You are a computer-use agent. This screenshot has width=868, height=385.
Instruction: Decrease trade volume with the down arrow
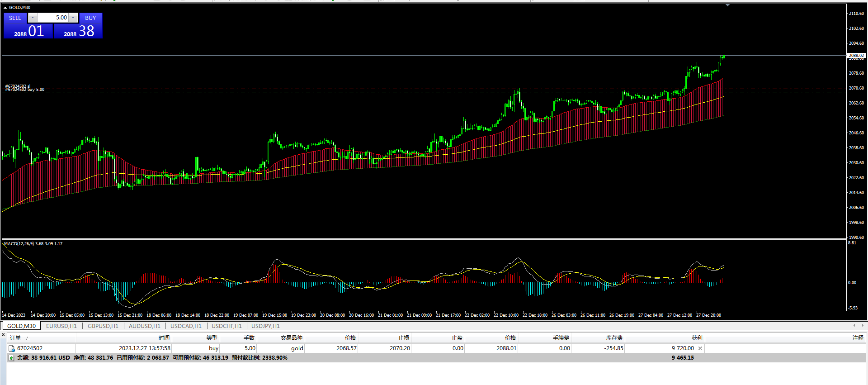(33, 18)
